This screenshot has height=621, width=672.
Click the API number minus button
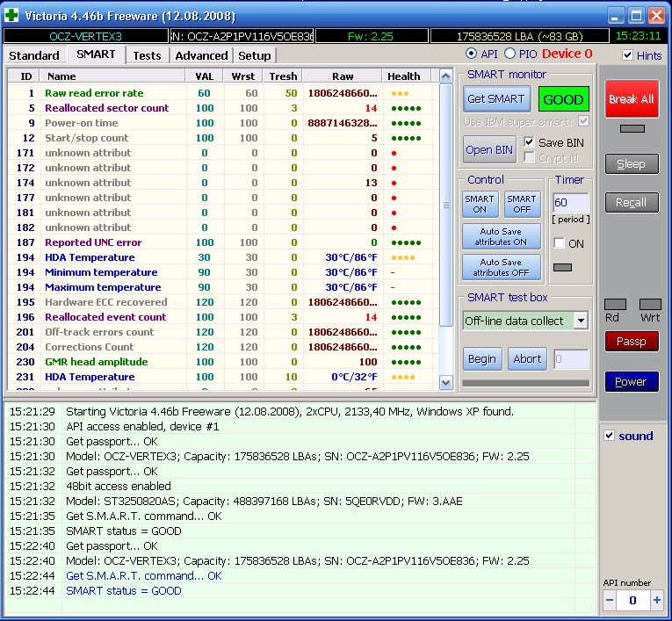(x=610, y=600)
